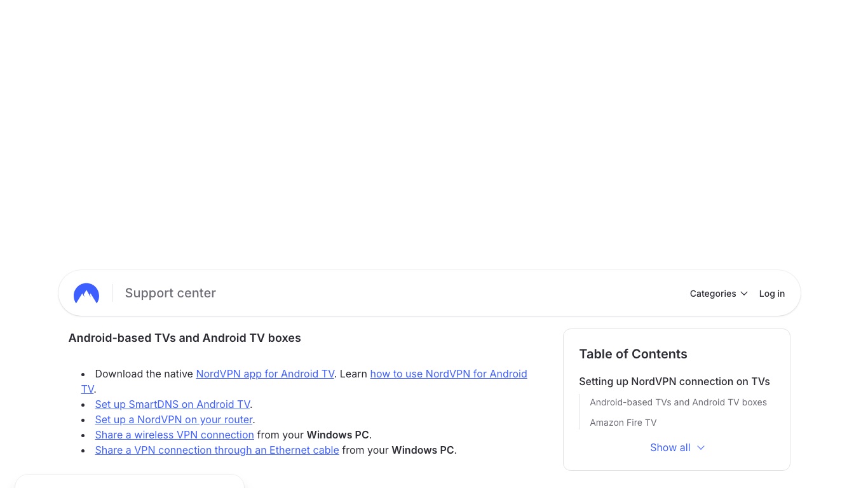Select the Android-based TVs and Android TV boxes heading
The width and height of the screenshot is (868, 488).
pyautogui.click(x=184, y=338)
